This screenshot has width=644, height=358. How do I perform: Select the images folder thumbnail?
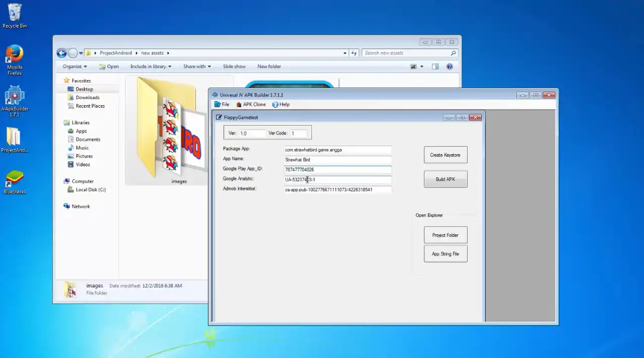pyautogui.click(x=171, y=130)
